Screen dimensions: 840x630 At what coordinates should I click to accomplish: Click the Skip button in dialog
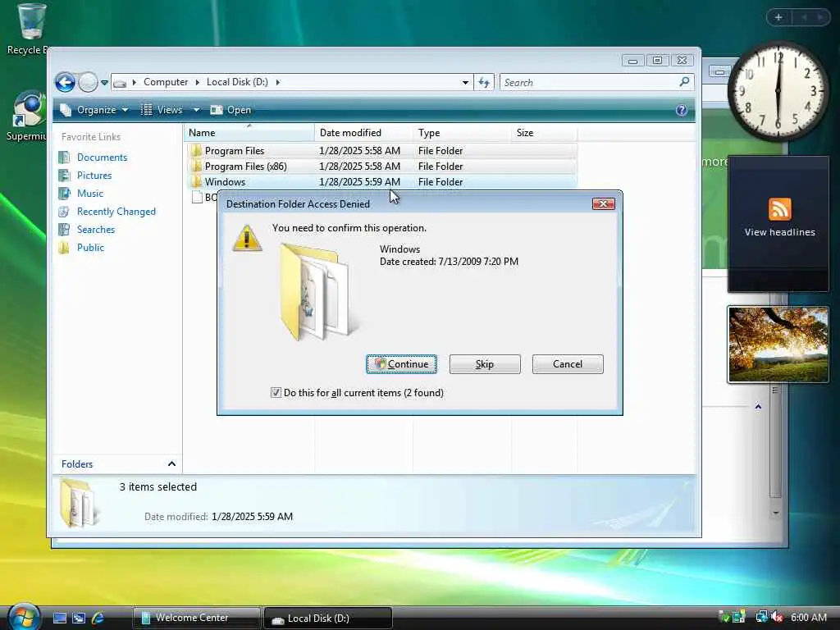(x=485, y=364)
